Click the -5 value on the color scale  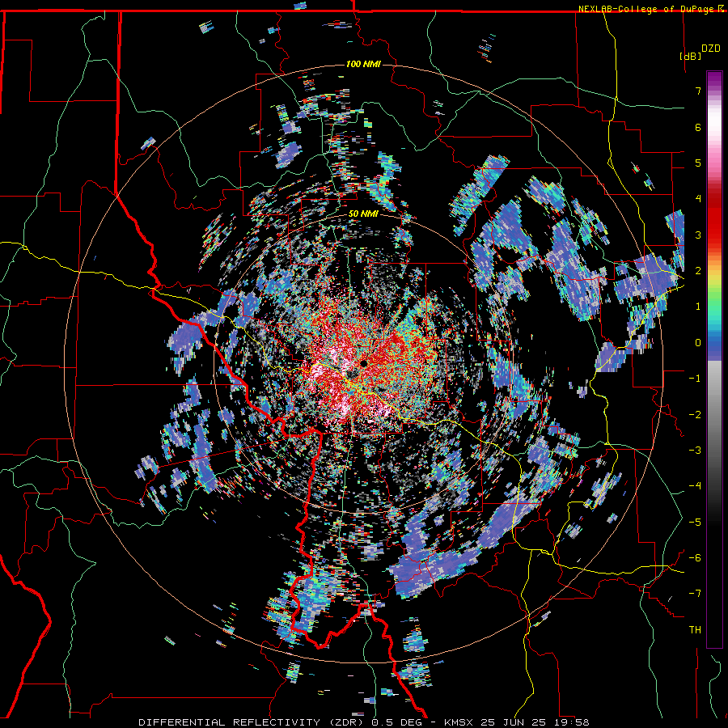tap(695, 522)
